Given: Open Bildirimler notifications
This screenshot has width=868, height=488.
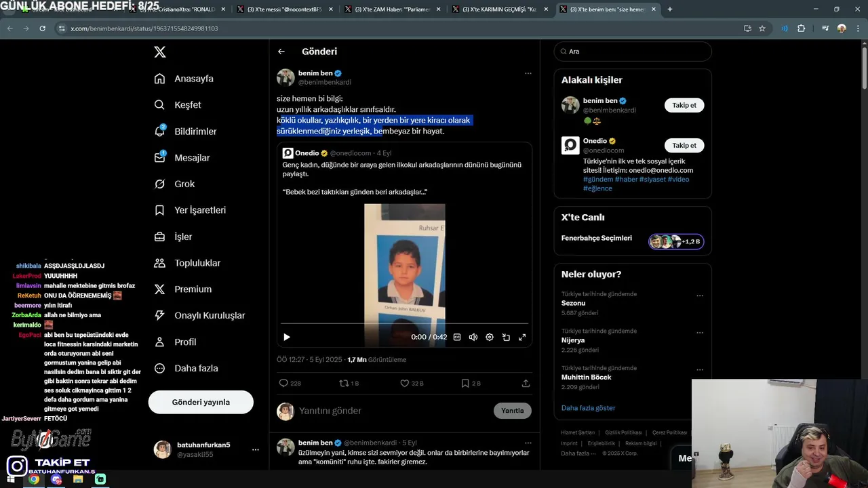Looking at the screenshot, I should click(185, 131).
